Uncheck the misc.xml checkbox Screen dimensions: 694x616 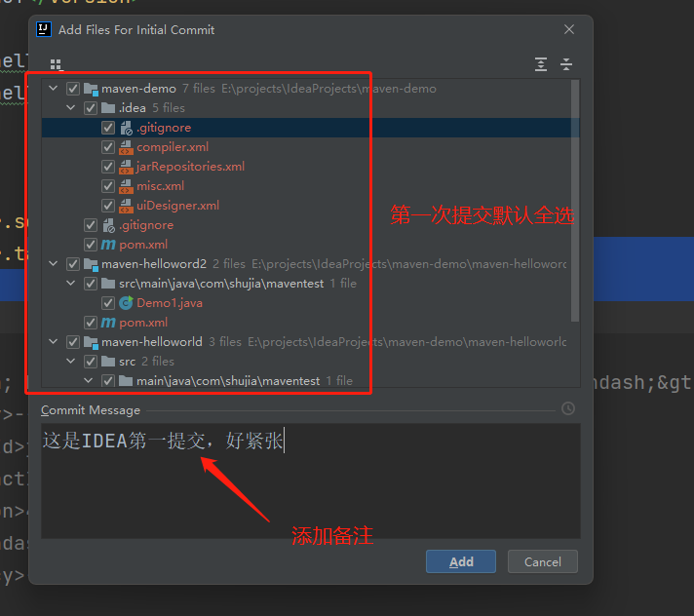(x=108, y=186)
